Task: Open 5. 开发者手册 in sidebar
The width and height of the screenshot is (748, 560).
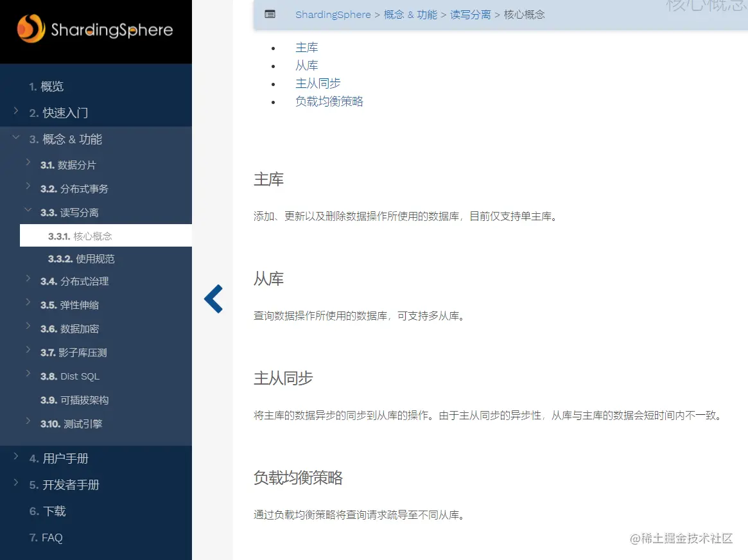Action: (64, 485)
